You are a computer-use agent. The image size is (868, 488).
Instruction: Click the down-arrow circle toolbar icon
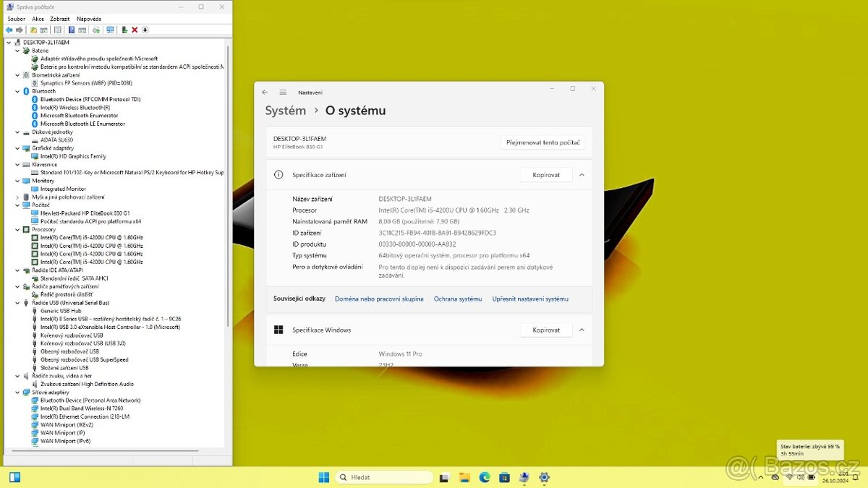point(145,30)
